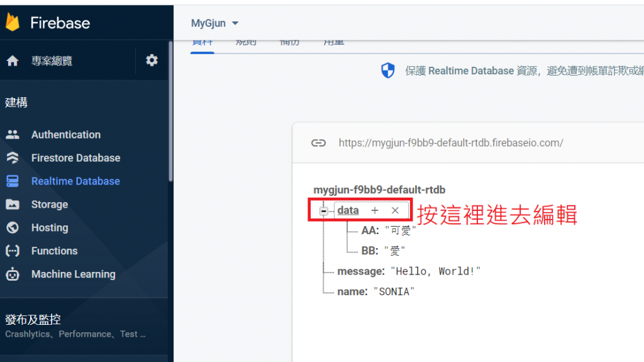Click the Authentication people icon
The height and width of the screenshot is (362, 644).
point(13,135)
